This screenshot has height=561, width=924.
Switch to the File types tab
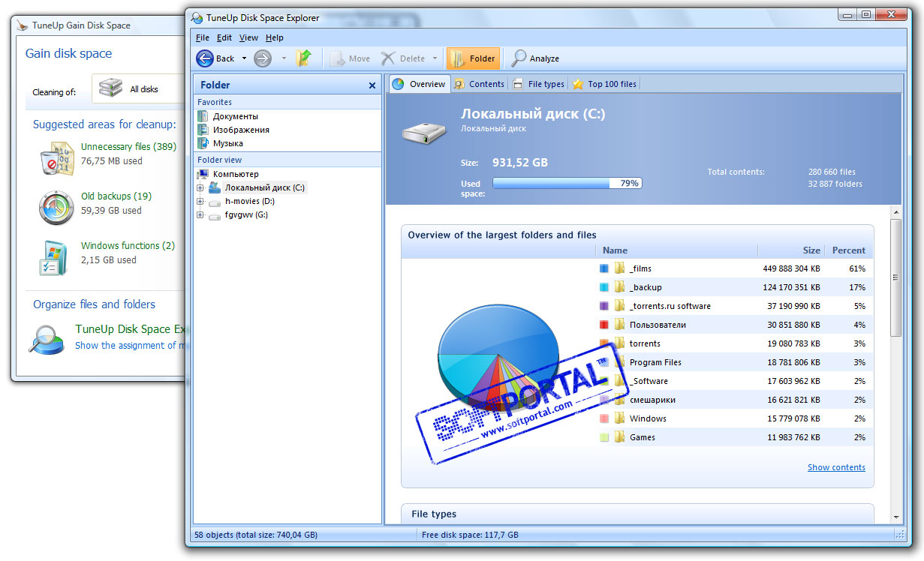coord(539,84)
